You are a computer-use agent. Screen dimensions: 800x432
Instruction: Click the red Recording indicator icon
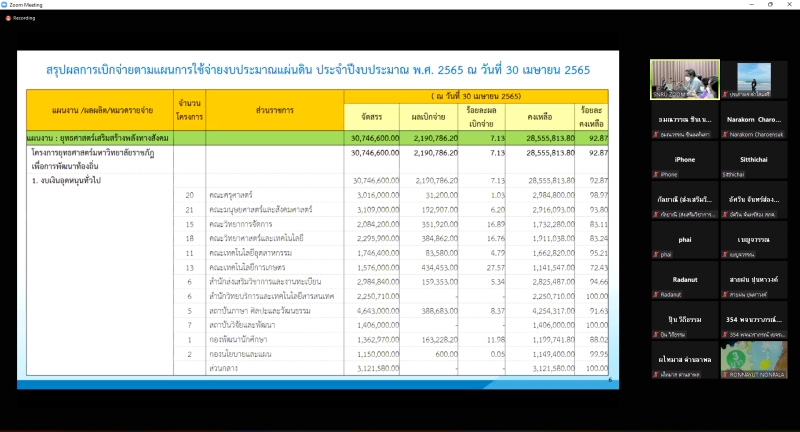tap(6, 17)
